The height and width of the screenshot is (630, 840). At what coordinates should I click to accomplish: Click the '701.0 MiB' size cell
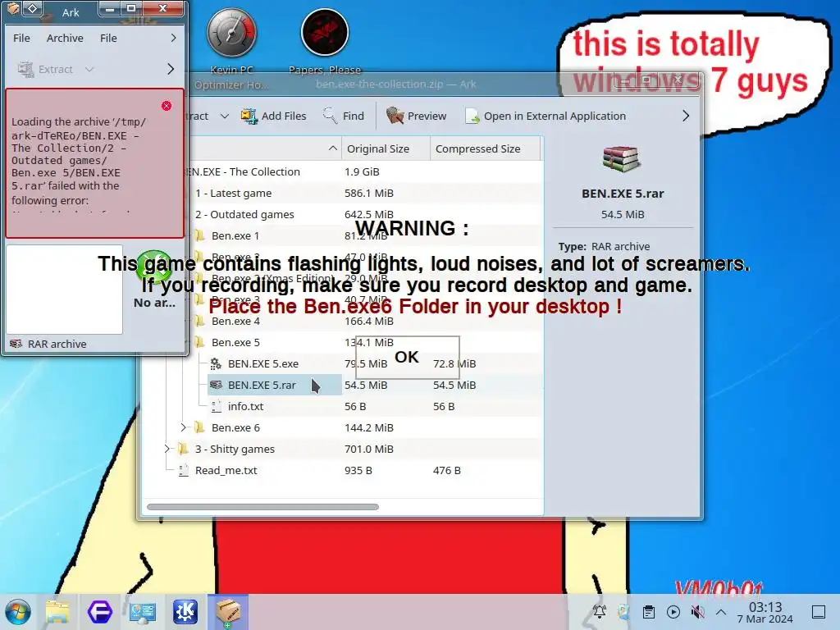click(369, 449)
